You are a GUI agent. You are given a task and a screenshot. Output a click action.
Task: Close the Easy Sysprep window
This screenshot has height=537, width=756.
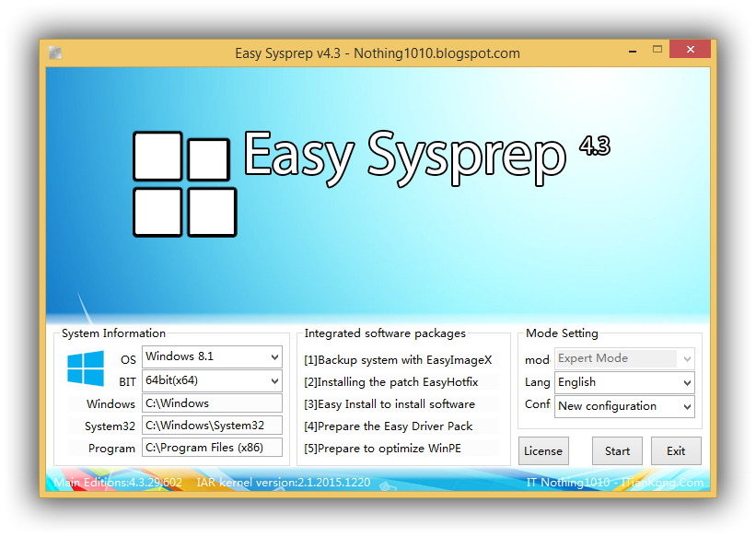(x=690, y=49)
